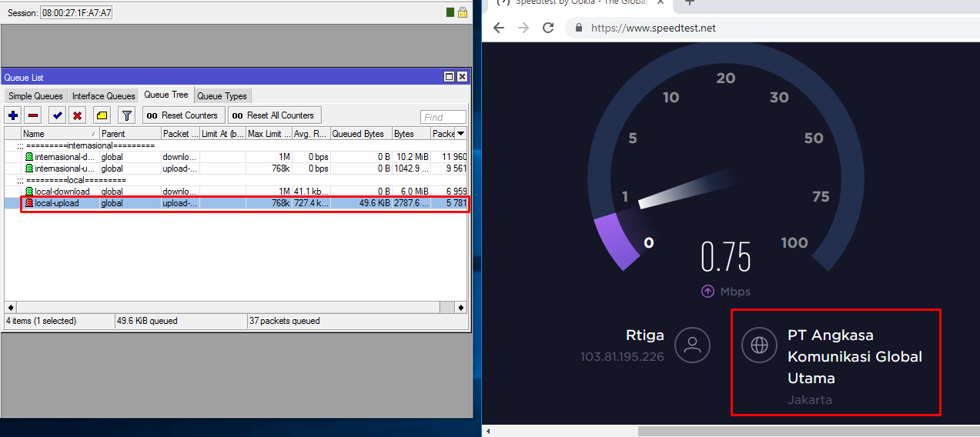Screen dimensions: 980x437
Task: Reload the Speedtest page
Action: (548, 28)
